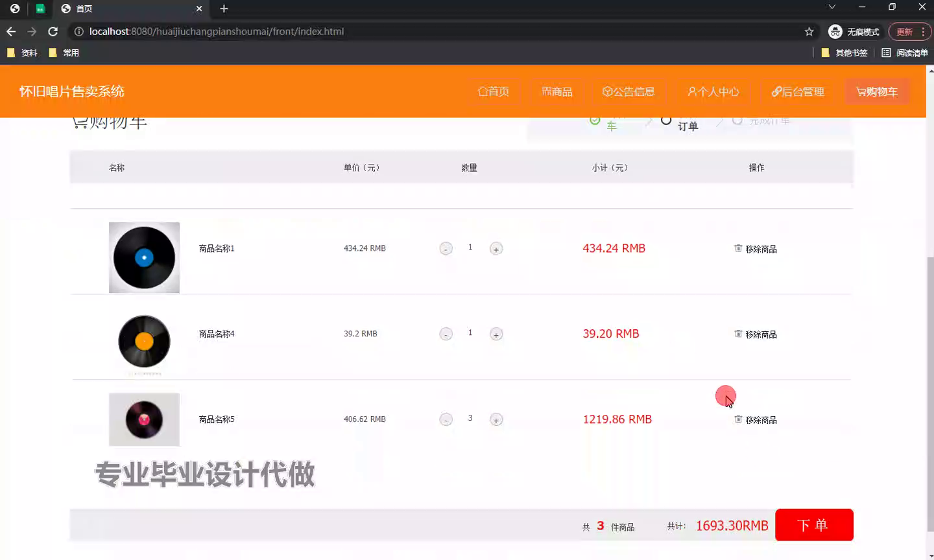Close the 首页 browser tab
The height and width of the screenshot is (560, 934).
199,8
